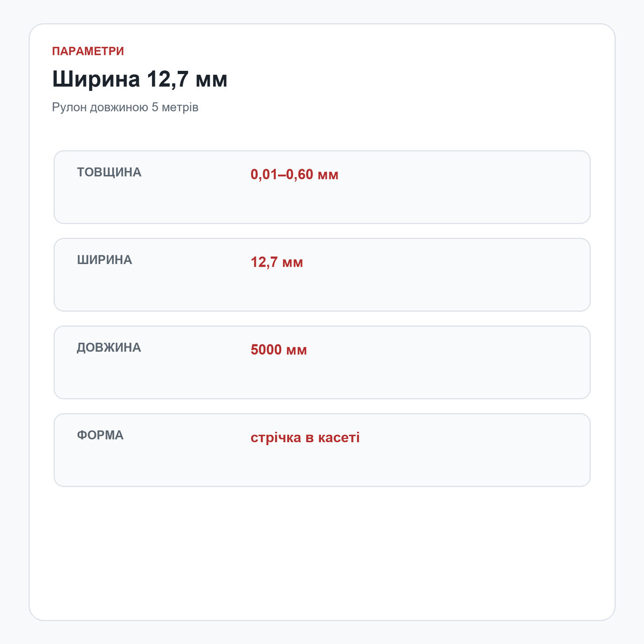Select the 5000 мм length value
The width and height of the screenshot is (644, 644).
point(279,350)
